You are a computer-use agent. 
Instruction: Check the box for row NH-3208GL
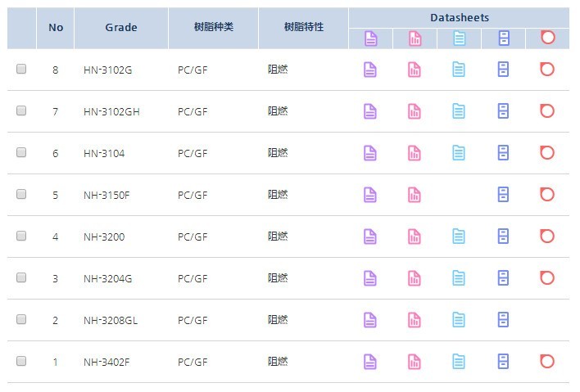[21, 319]
